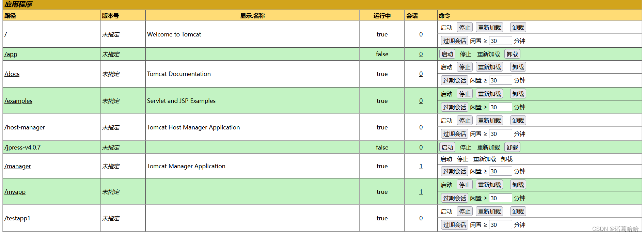The image size is (644, 235).
Task: Click the 应用程序 section title
Action: 18,4
